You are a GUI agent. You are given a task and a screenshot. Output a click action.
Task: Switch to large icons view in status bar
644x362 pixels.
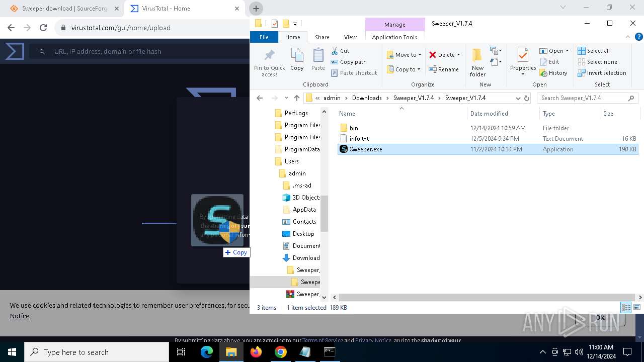(637, 307)
